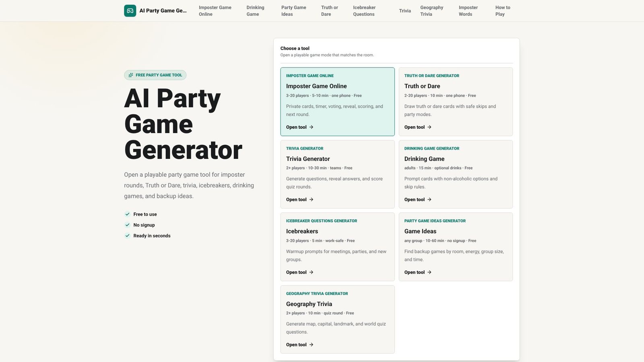The image size is (644, 362).
Task: Click arrow icon on Game Ideas card
Action: pyautogui.click(x=429, y=272)
